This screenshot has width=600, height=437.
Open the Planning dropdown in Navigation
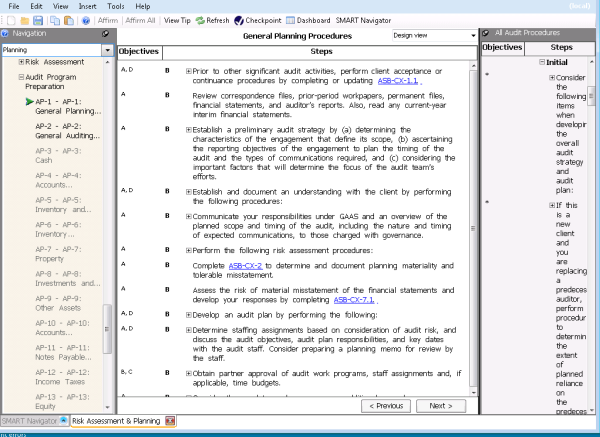click(107, 48)
